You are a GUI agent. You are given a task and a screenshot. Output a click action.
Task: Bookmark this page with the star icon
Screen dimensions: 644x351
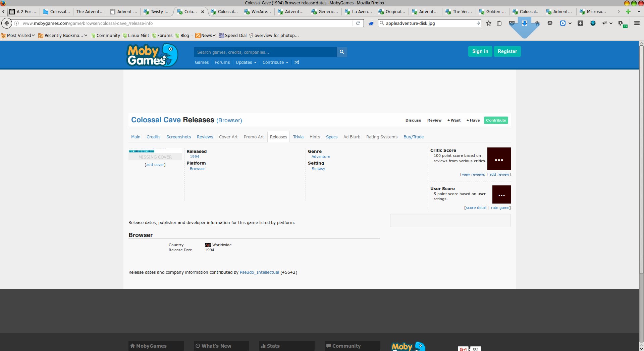point(489,23)
